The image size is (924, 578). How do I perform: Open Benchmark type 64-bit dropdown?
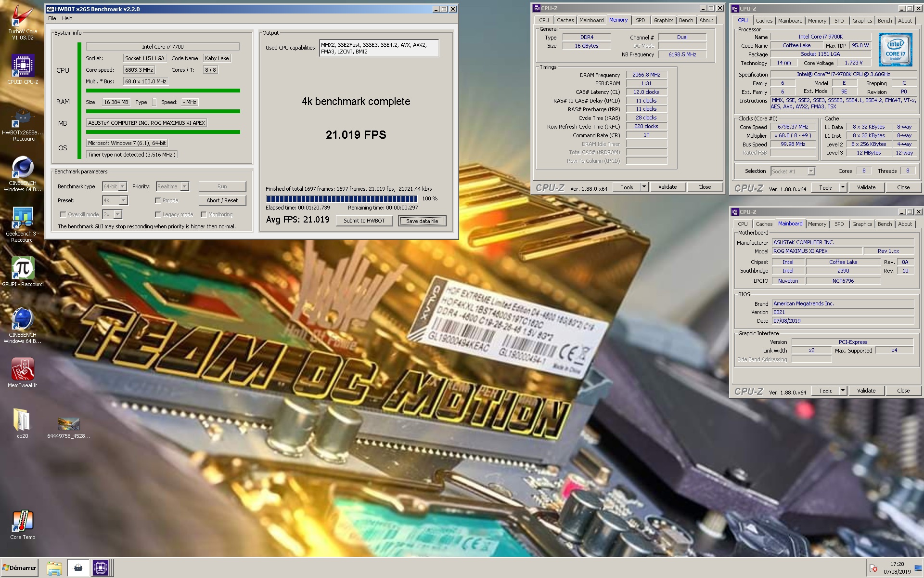coord(115,186)
